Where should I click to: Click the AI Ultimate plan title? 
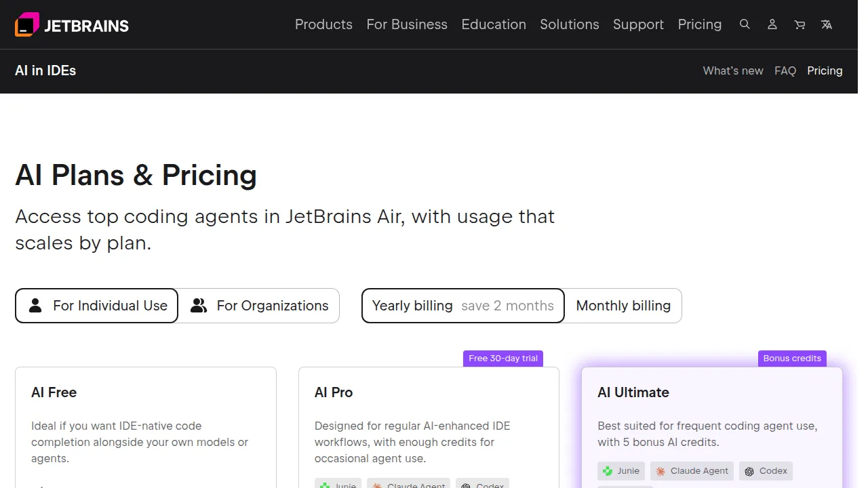click(x=633, y=392)
